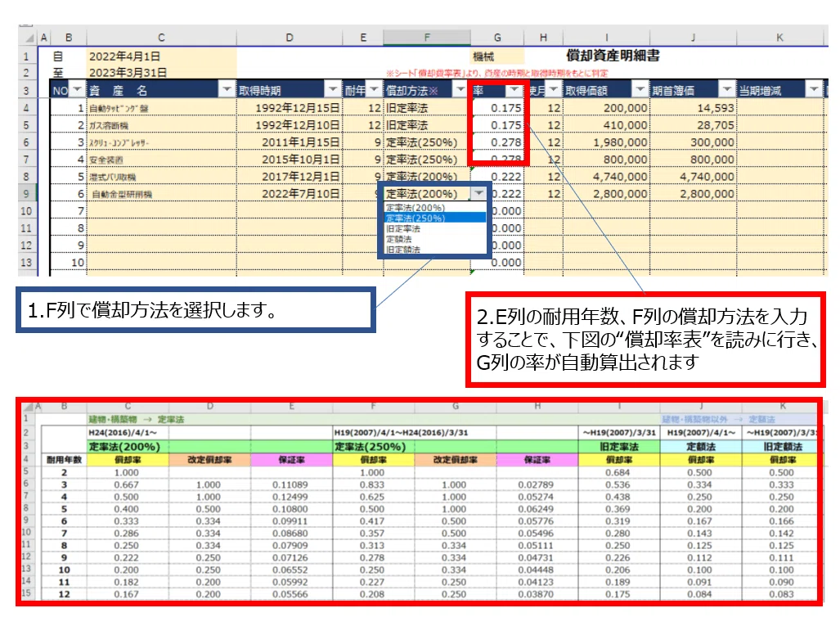Open the 耐年 column filter arrow
This screenshot has height=617, width=840.
(375, 89)
